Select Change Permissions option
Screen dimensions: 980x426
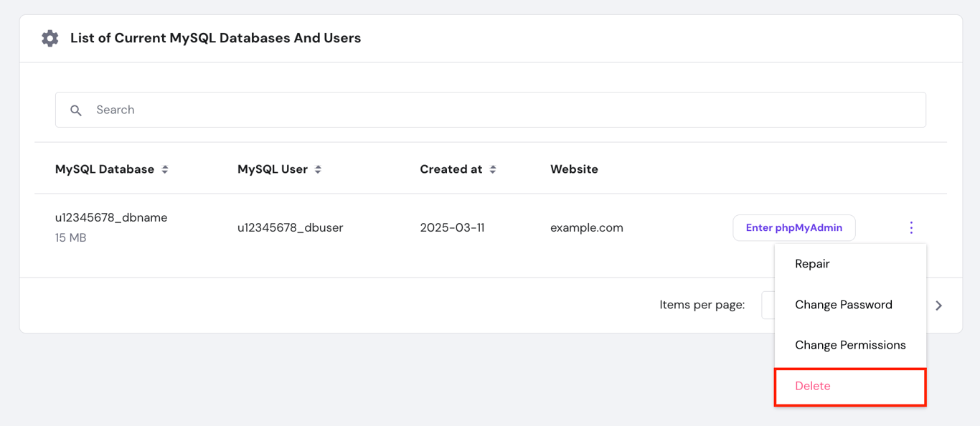[x=850, y=345]
